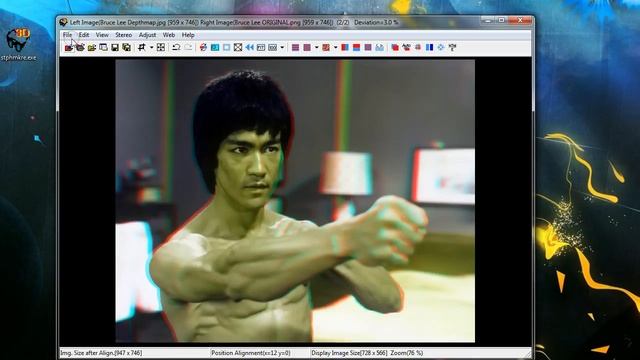Click the solid cyan square view icon
This screenshot has height=360, width=640.
click(x=215, y=48)
